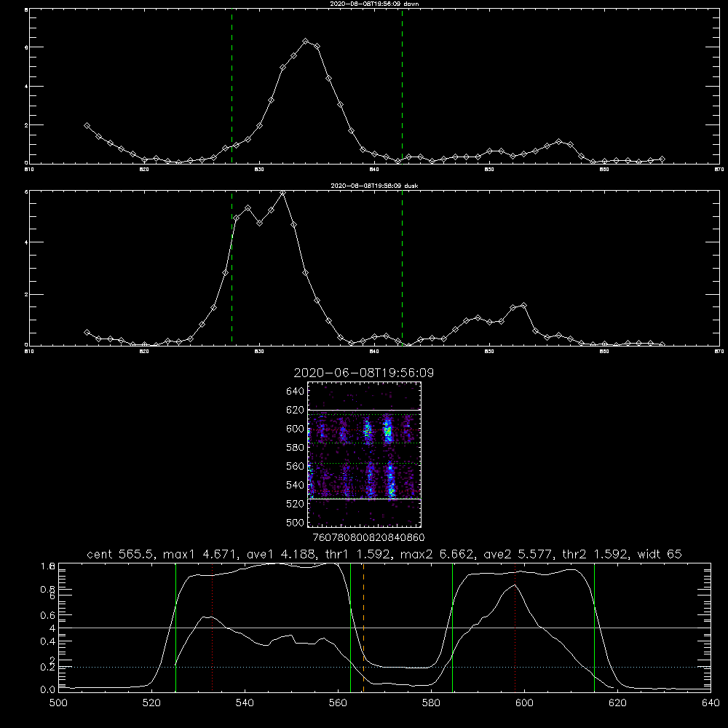Screen dimensions: 728x728
Task: Click x-axis label 640 of bottom plot
Action: 711,703
